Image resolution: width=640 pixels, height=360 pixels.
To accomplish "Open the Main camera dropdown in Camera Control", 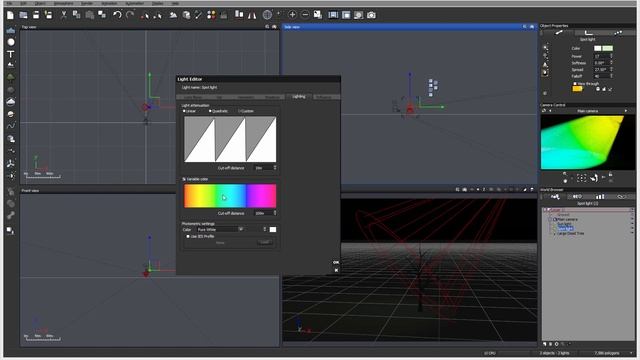I will [x=587, y=111].
